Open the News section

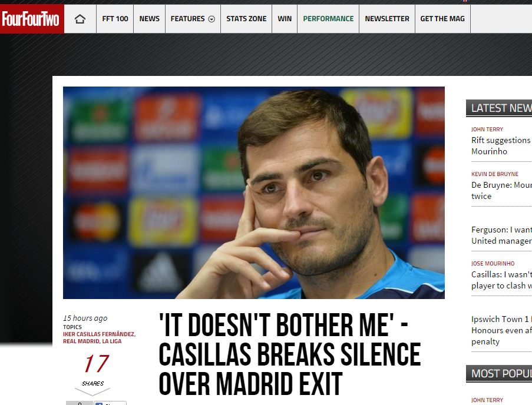pyautogui.click(x=149, y=19)
